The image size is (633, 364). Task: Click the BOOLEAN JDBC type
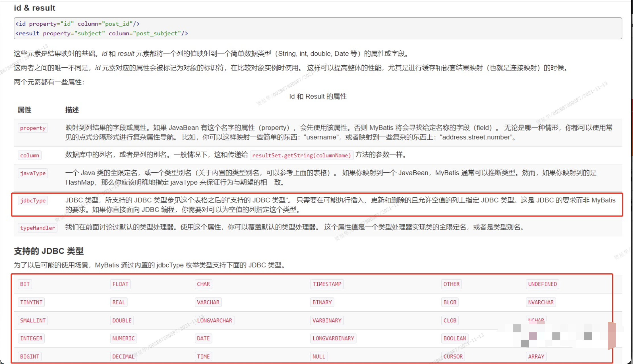[454, 338]
